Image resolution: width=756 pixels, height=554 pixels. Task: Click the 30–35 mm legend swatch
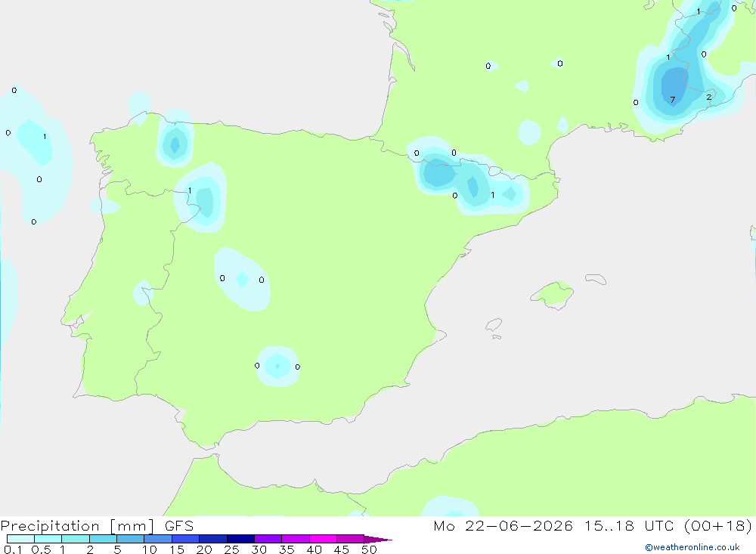(268, 539)
